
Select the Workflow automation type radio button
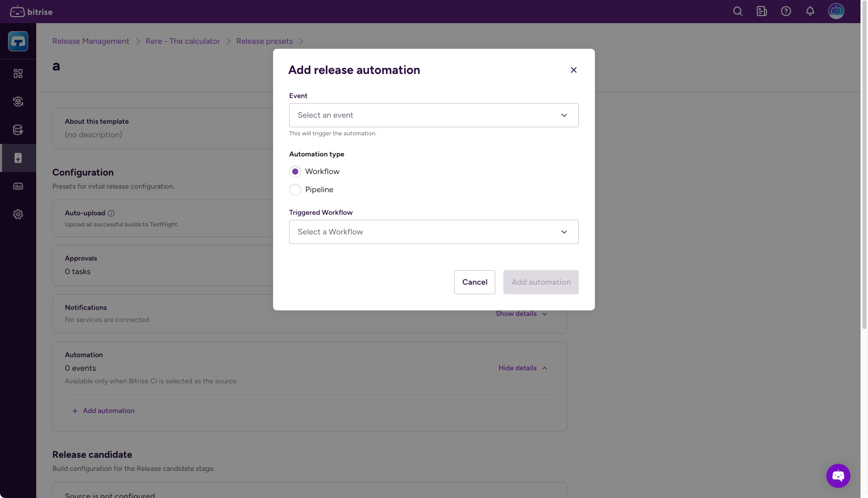295,171
